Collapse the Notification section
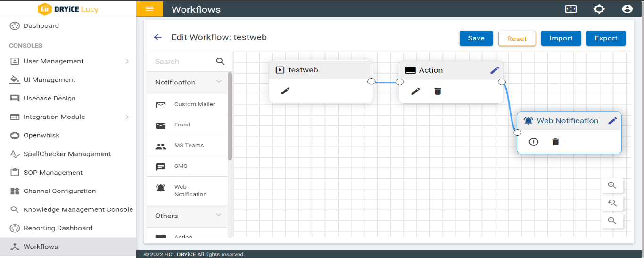Image resolution: width=644 pixels, height=258 pixels. click(x=219, y=82)
